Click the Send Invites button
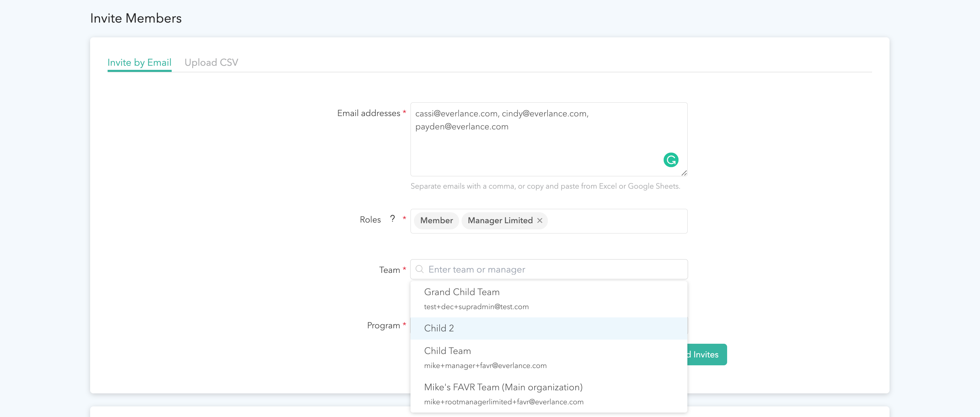The width and height of the screenshot is (980, 417). [x=707, y=354]
